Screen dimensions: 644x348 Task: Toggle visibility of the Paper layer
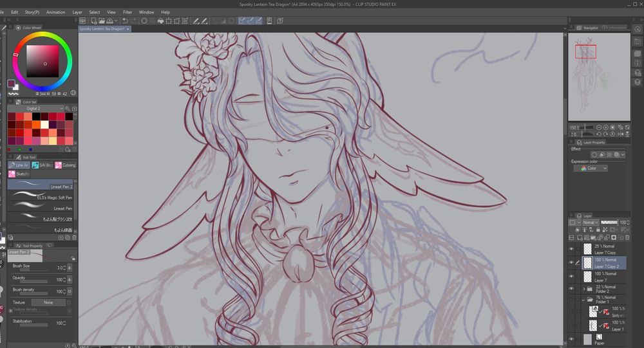pyautogui.click(x=571, y=339)
